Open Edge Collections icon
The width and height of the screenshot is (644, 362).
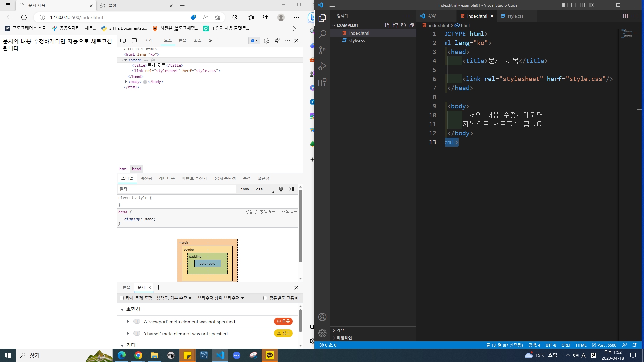(266, 17)
